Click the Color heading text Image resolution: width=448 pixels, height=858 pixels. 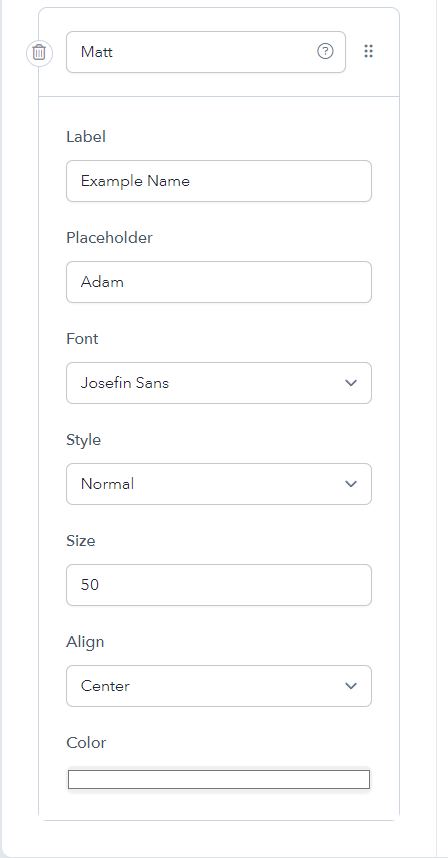click(86, 743)
